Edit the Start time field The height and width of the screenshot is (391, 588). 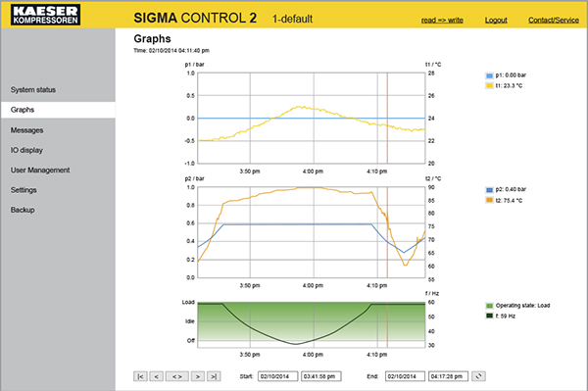click(x=321, y=376)
